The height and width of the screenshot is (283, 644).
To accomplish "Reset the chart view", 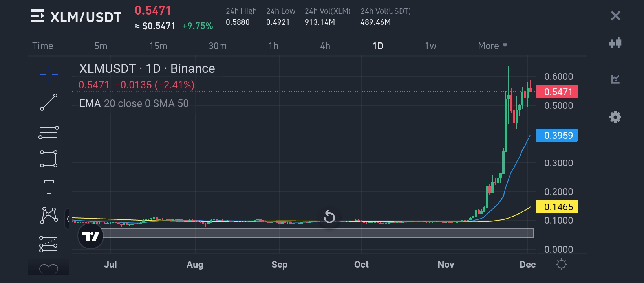I will pyautogui.click(x=329, y=217).
